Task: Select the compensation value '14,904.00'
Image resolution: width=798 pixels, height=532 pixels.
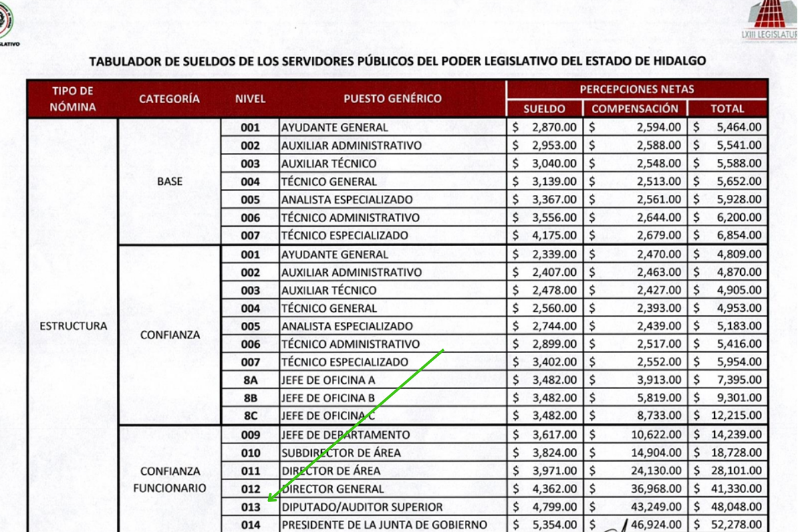Action: tap(656, 452)
